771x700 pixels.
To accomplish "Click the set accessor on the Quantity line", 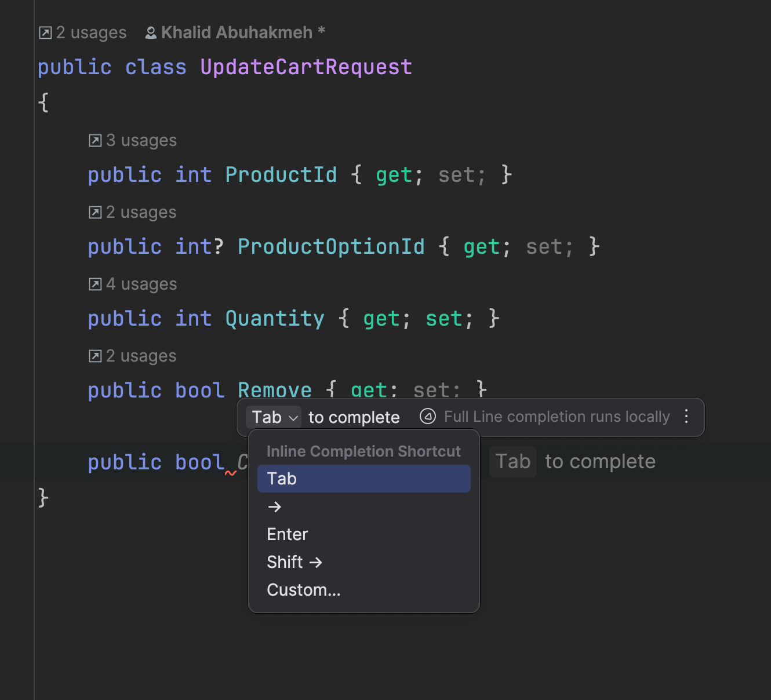I will point(444,319).
